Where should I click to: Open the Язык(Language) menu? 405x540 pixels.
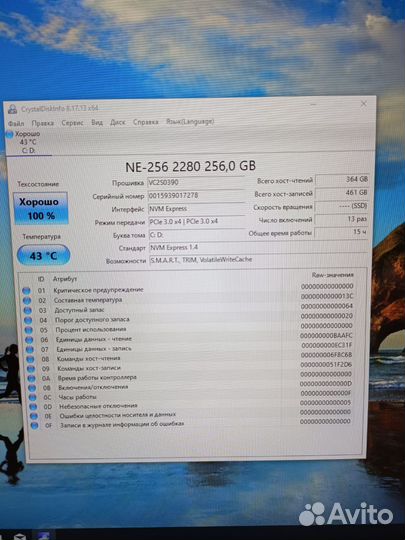(x=190, y=121)
